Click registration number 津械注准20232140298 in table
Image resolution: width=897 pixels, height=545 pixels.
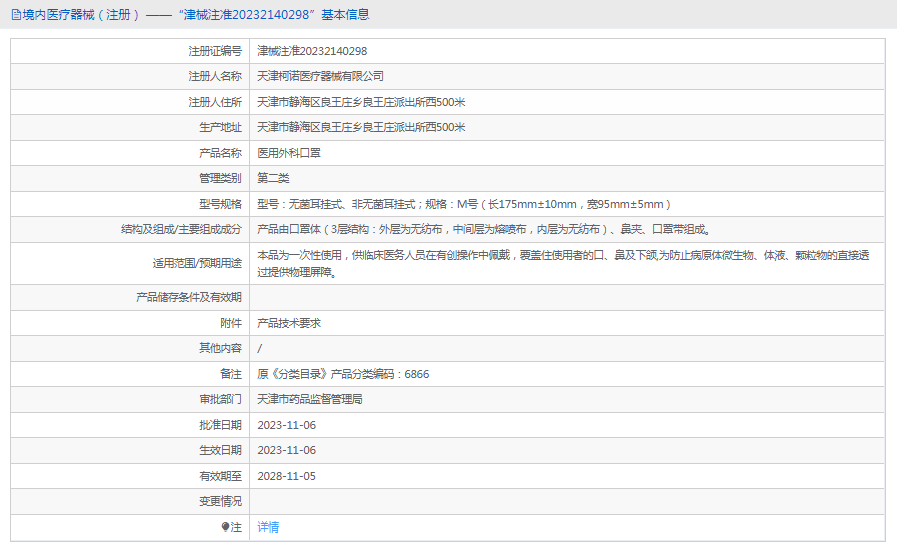(x=312, y=51)
